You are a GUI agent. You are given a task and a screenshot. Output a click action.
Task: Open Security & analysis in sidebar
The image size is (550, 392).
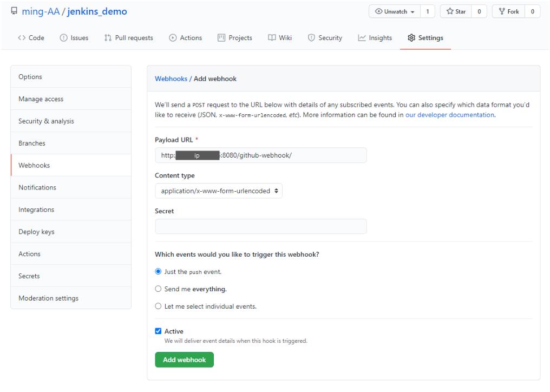click(71, 121)
